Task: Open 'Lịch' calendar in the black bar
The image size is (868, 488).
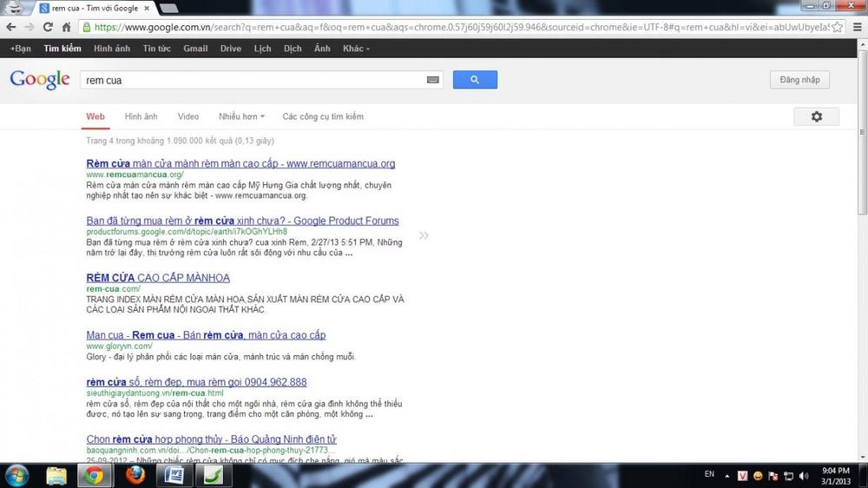Action: pyautogui.click(x=262, y=49)
